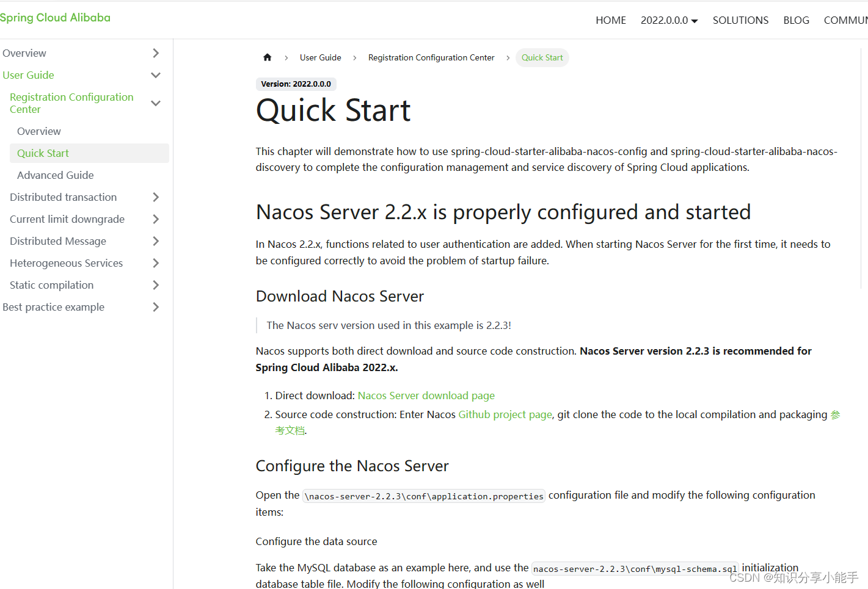Viewport: 868px width, 589px height.
Task: Expand the Current limit downgrade chevron
Action: coord(156,219)
